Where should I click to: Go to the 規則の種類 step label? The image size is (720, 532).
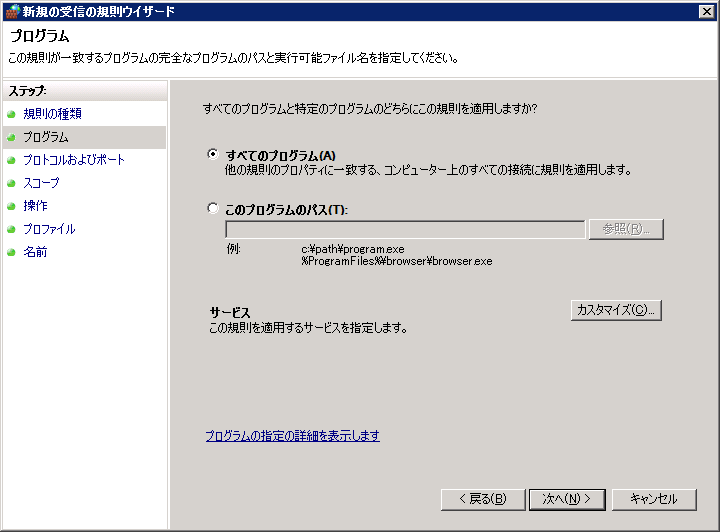coord(52,114)
